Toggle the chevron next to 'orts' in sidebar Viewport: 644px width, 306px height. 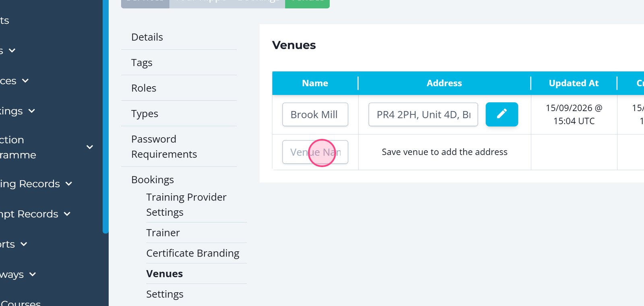pyautogui.click(x=24, y=244)
